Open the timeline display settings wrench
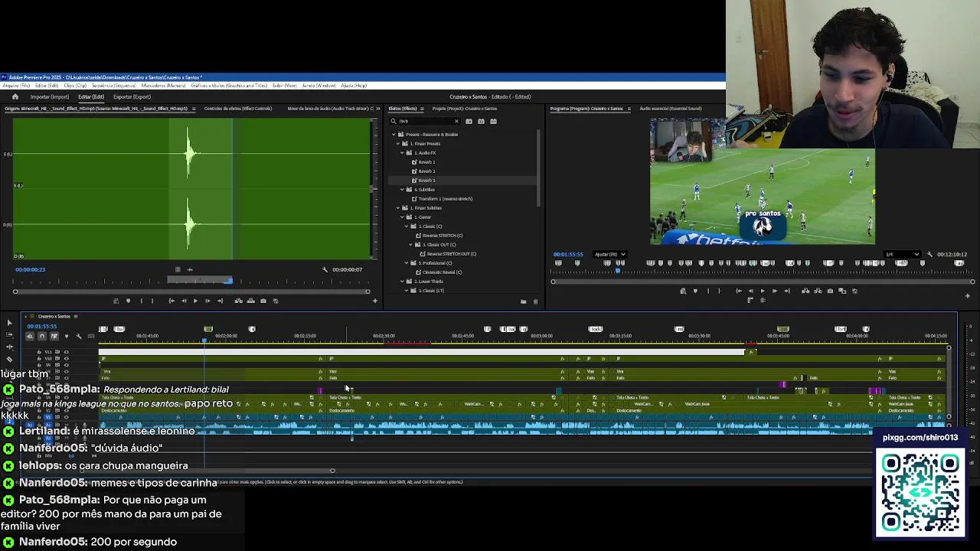980x551 pixels. pos(78,336)
